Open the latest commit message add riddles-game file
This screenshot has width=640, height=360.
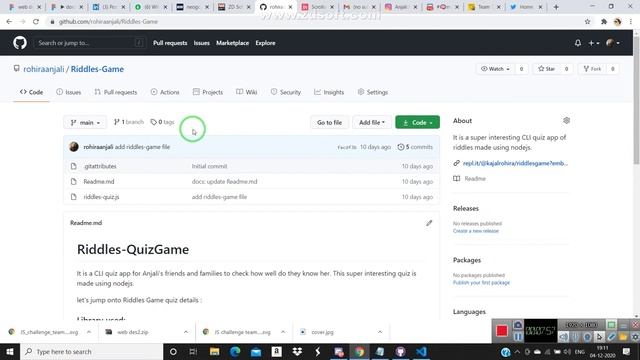pos(142,147)
